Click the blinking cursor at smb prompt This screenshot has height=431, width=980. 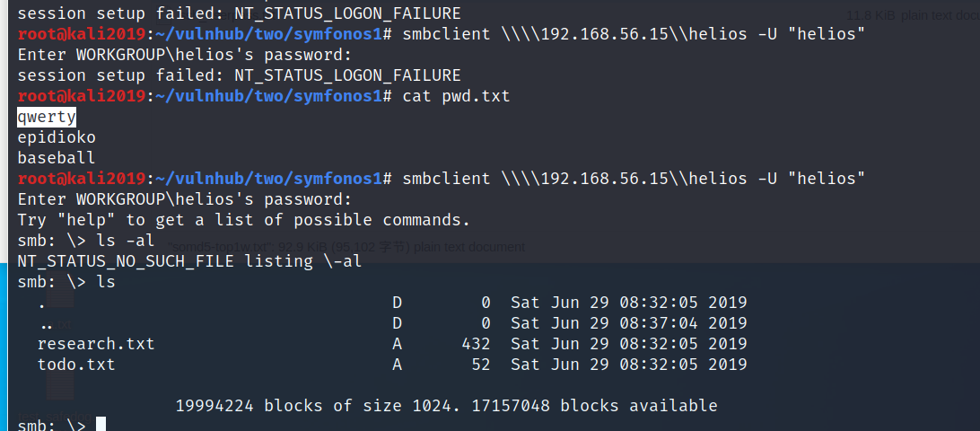101,426
